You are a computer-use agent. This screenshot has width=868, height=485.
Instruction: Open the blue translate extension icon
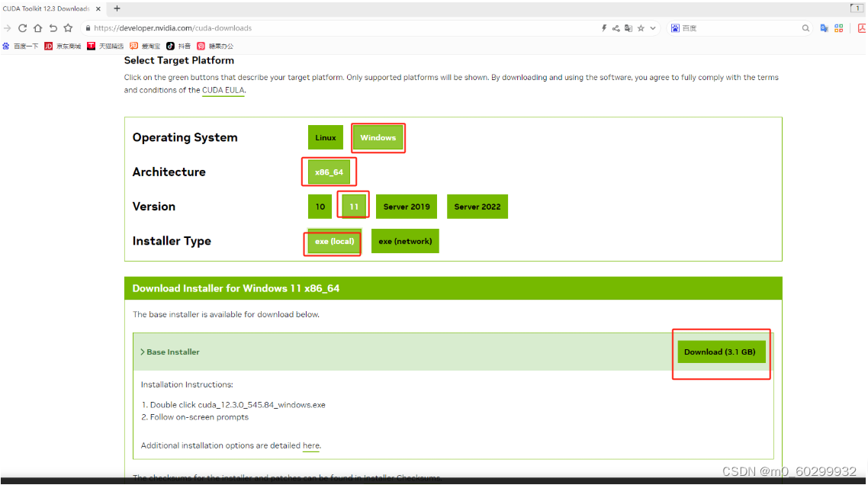coord(825,28)
